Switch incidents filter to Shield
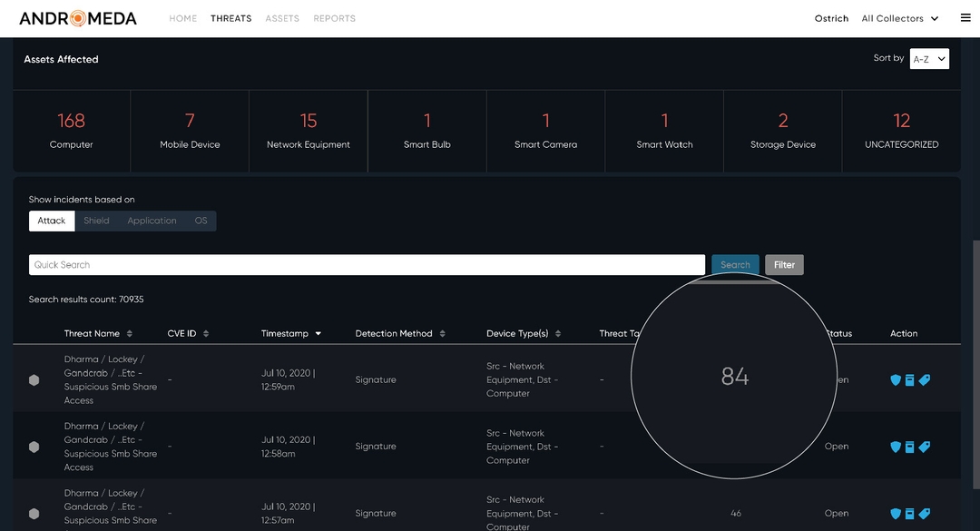980x531 pixels. point(96,221)
